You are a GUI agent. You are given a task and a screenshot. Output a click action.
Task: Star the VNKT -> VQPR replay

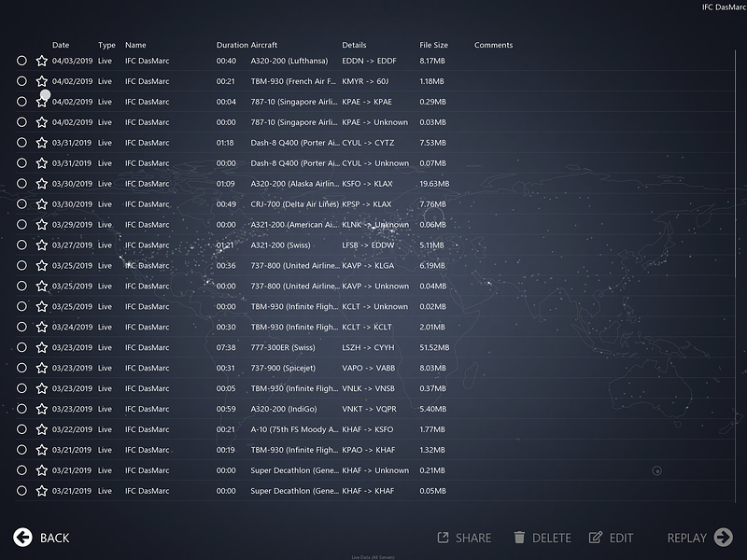click(42, 409)
